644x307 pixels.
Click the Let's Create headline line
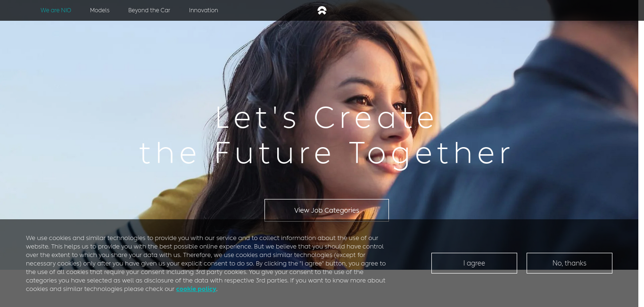click(x=326, y=118)
